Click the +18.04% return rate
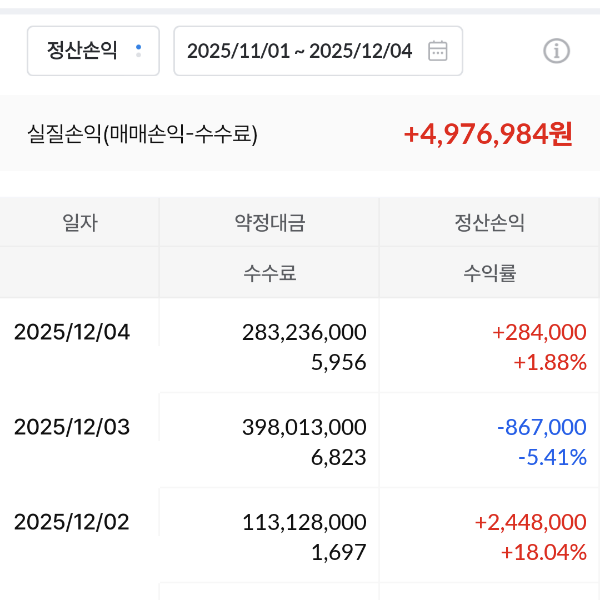Screen dimensions: 600x600 point(543,552)
